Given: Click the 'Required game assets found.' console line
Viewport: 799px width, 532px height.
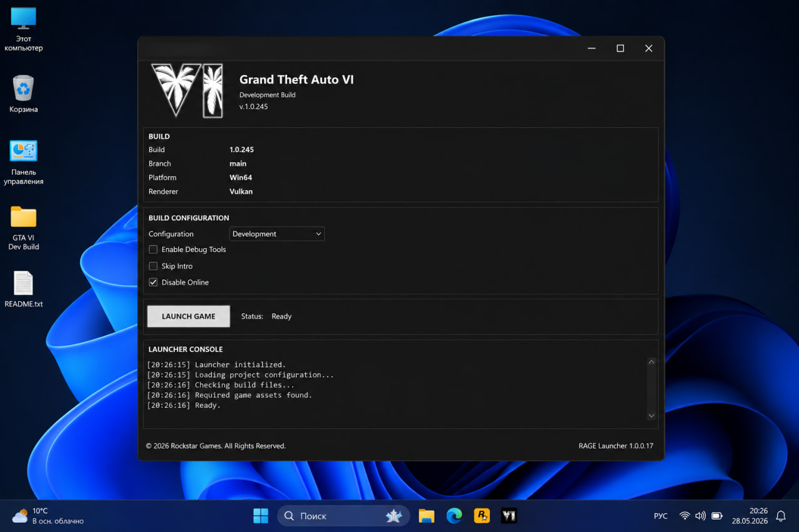Looking at the screenshot, I should [x=253, y=395].
